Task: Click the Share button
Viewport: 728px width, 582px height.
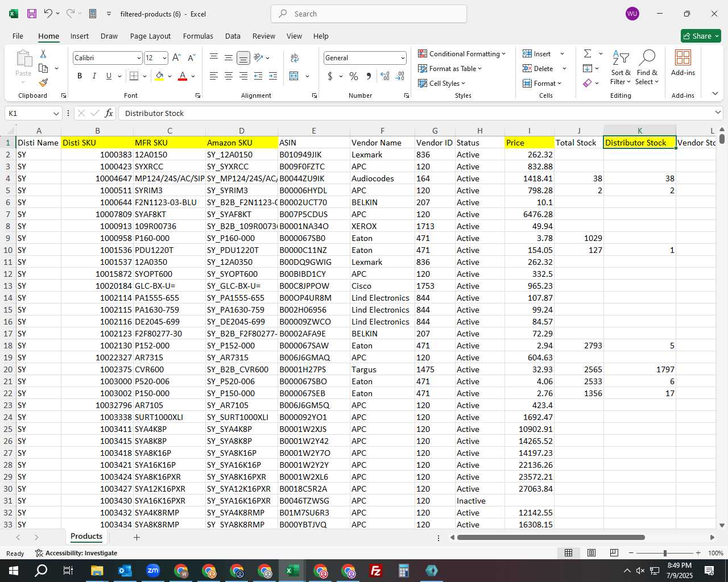Action: (701, 36)
